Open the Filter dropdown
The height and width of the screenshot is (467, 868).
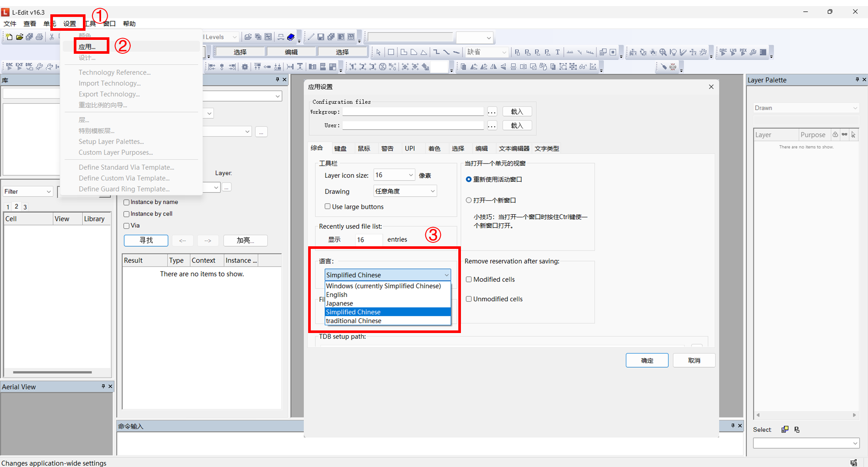point(28,191)
